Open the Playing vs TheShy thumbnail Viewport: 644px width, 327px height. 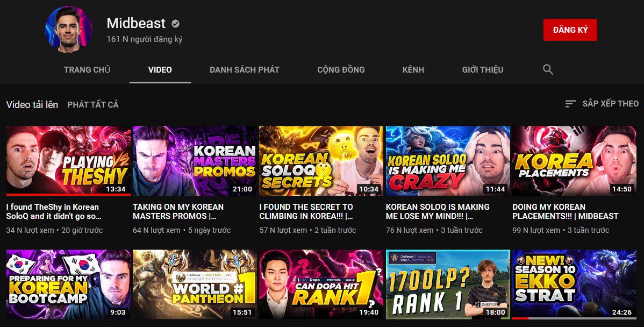tap(69, 161)
